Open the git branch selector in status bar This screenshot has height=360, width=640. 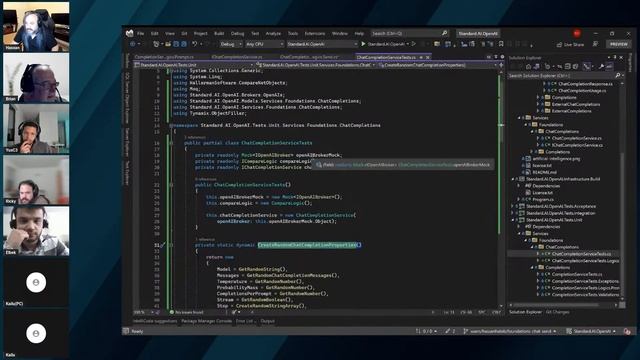pos(510,331)
